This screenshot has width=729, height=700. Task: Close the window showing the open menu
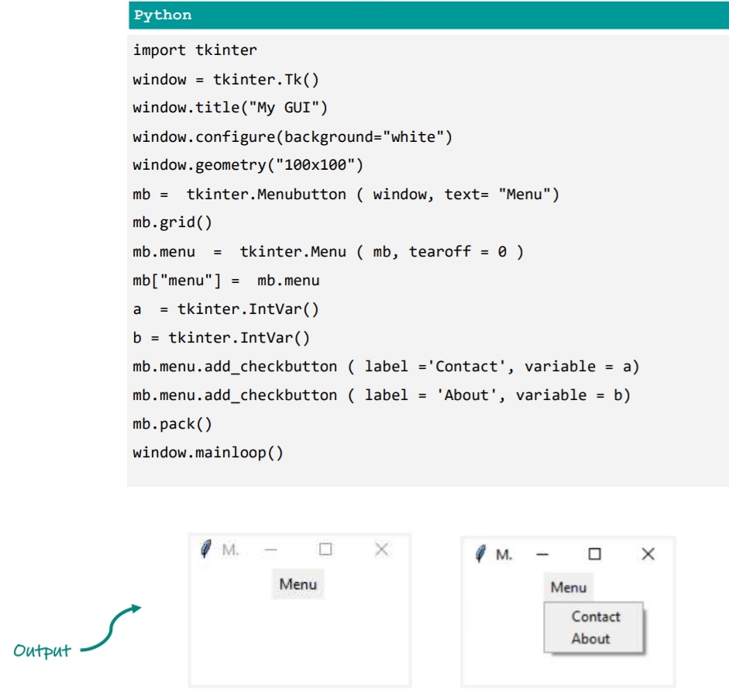pos(648,554)
